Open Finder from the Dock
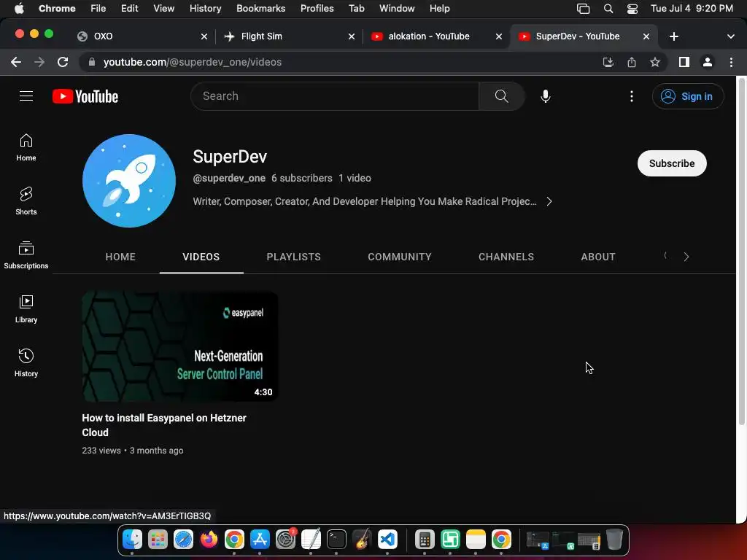 [x=132, y=540]
